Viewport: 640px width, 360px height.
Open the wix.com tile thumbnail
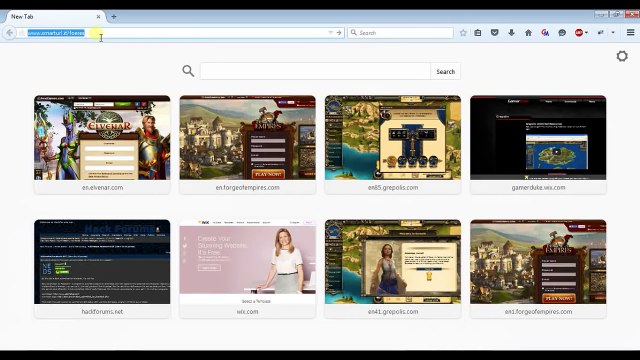[x=247, y=262]
